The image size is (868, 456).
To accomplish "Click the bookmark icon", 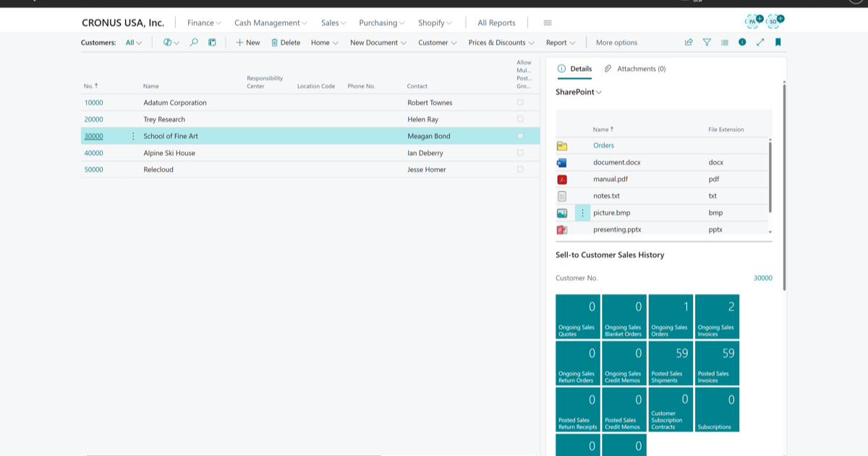I will (x=778, y=43).
